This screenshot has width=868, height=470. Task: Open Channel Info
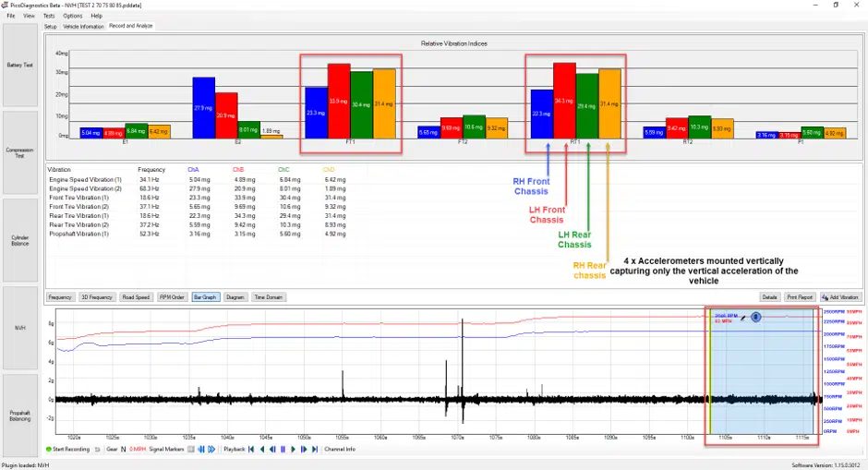pos(340,450)
